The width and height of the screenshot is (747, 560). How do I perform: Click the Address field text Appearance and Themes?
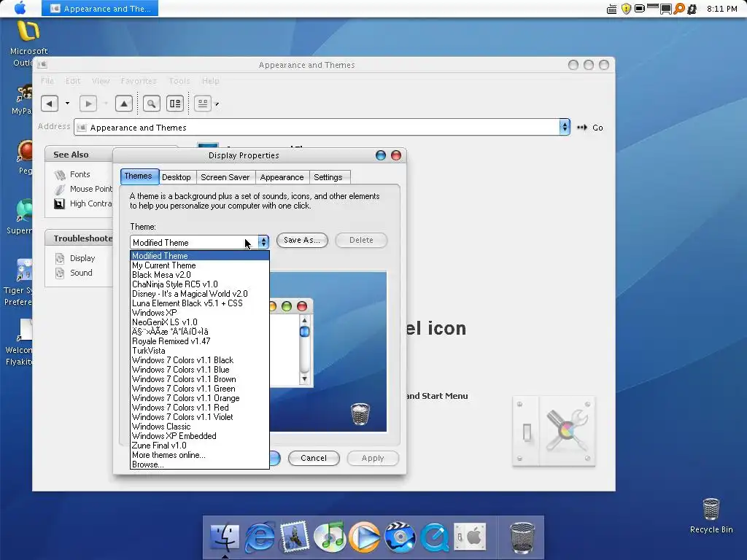138,128
